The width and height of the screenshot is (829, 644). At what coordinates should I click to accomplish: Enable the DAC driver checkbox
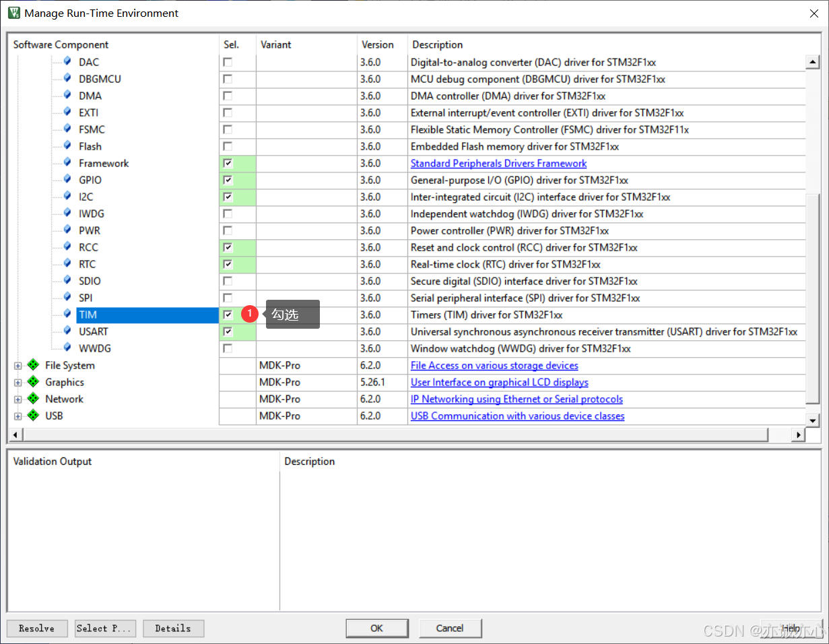coord(228,62)
